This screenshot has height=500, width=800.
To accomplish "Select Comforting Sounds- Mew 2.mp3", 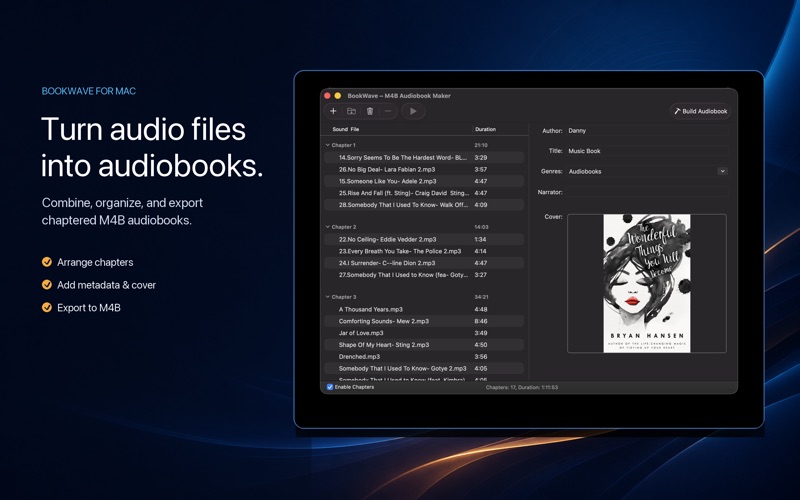I will [x=424, y=321].
